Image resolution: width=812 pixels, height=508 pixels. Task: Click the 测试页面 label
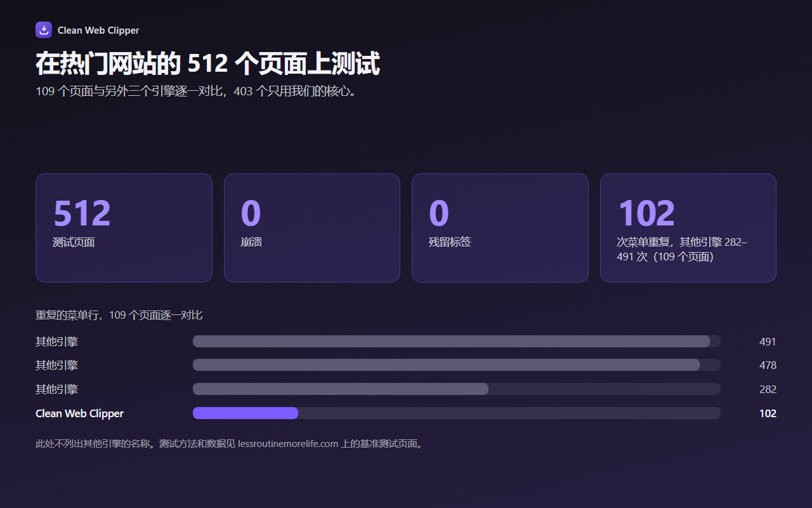pos(74,242)
